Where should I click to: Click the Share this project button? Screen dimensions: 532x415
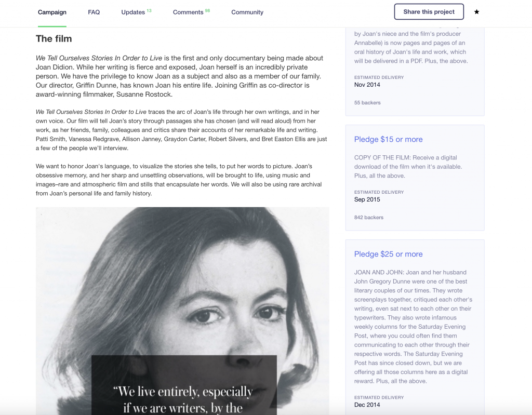click(429, 12)
